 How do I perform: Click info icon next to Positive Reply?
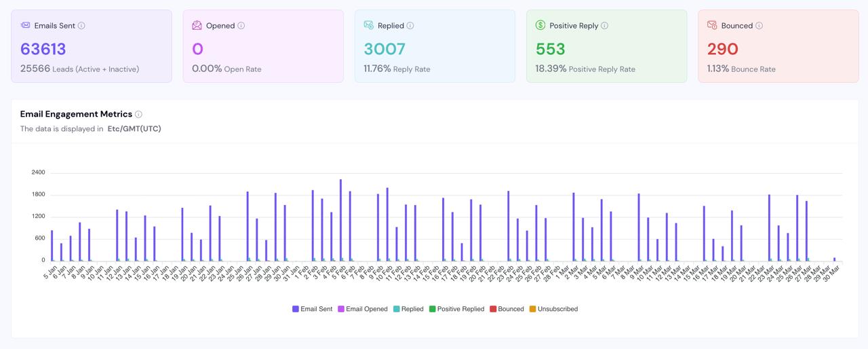605,26
